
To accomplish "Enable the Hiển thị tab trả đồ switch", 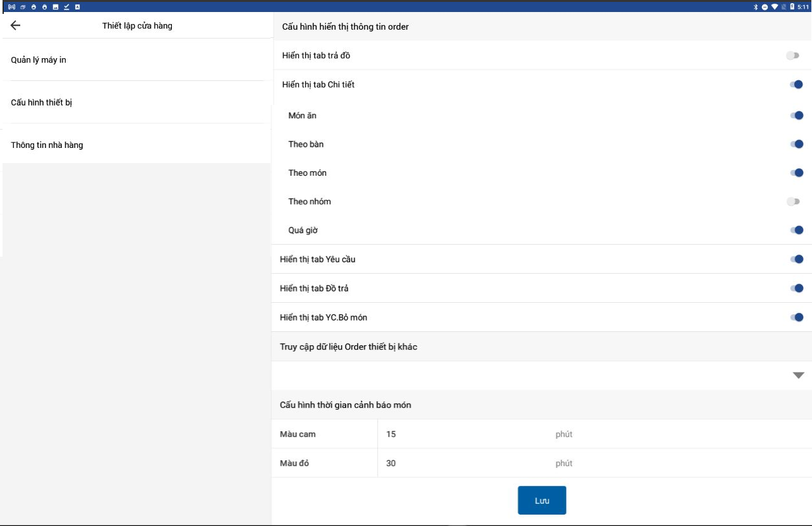I will pyautogui.click(x=793, y=56).
